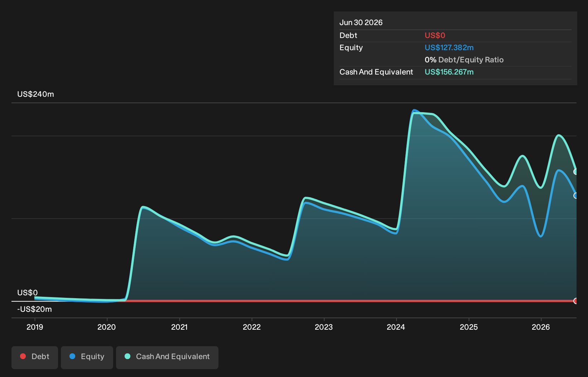Click the Jun 30 2026 tooltip date
588x377 pixels.
click(x=361, y=23)
